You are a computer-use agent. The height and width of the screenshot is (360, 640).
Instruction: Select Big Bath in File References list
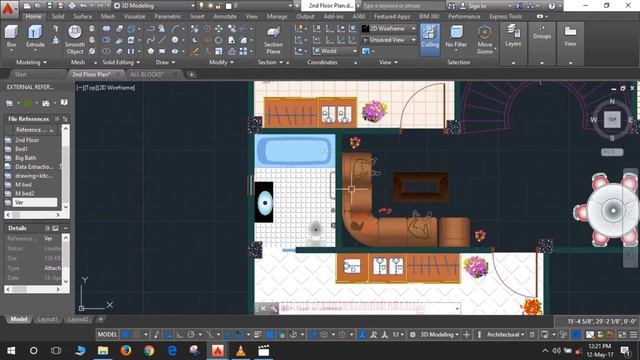click(26, 158)
